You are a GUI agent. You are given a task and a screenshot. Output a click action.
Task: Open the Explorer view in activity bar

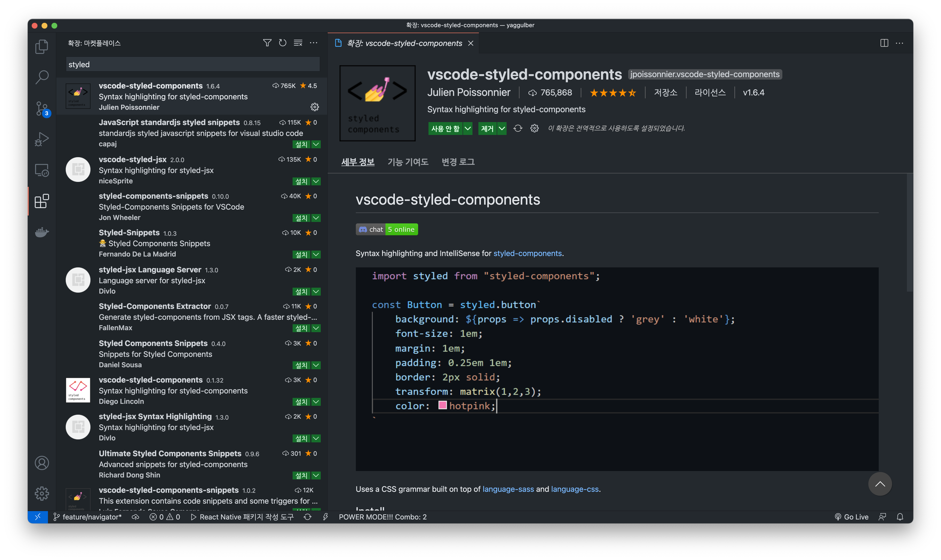(42, 47)
